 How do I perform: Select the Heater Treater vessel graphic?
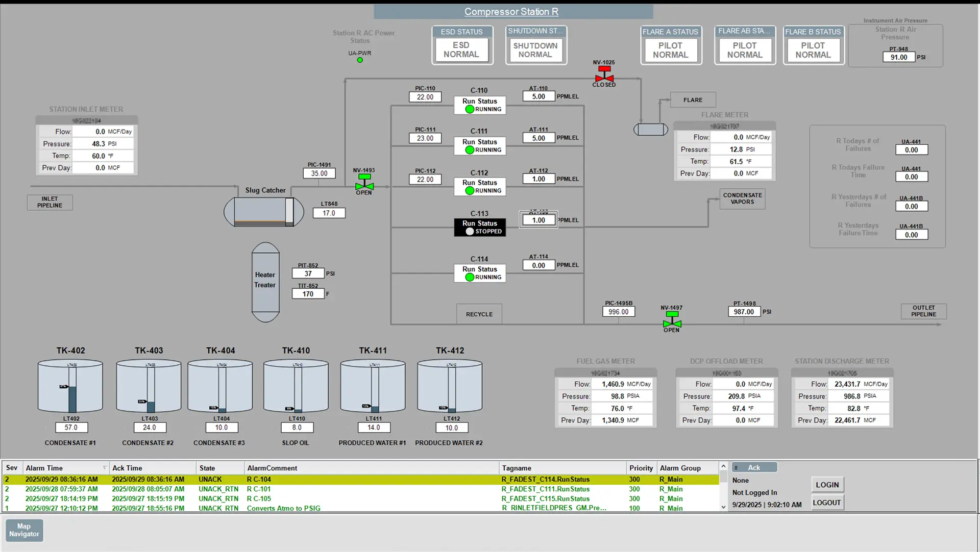[x=265, y=282]
